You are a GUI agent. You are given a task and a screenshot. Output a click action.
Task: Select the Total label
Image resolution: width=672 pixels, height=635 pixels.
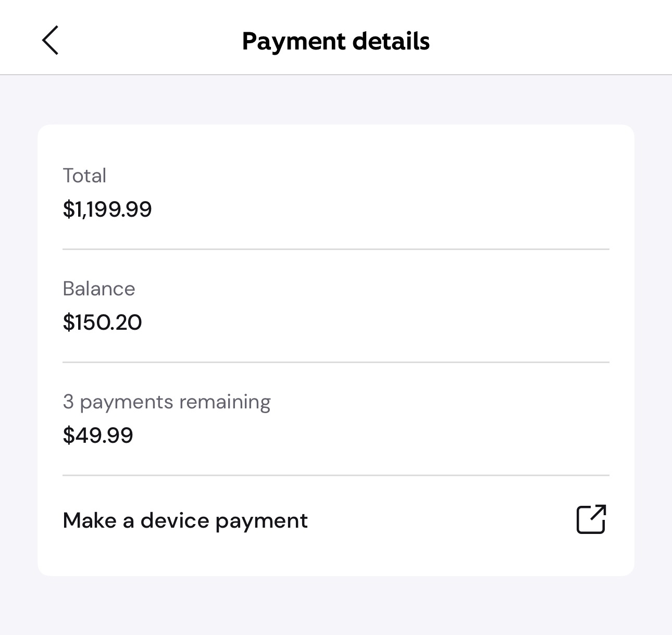pyautogui.click(x=84, y=176)
